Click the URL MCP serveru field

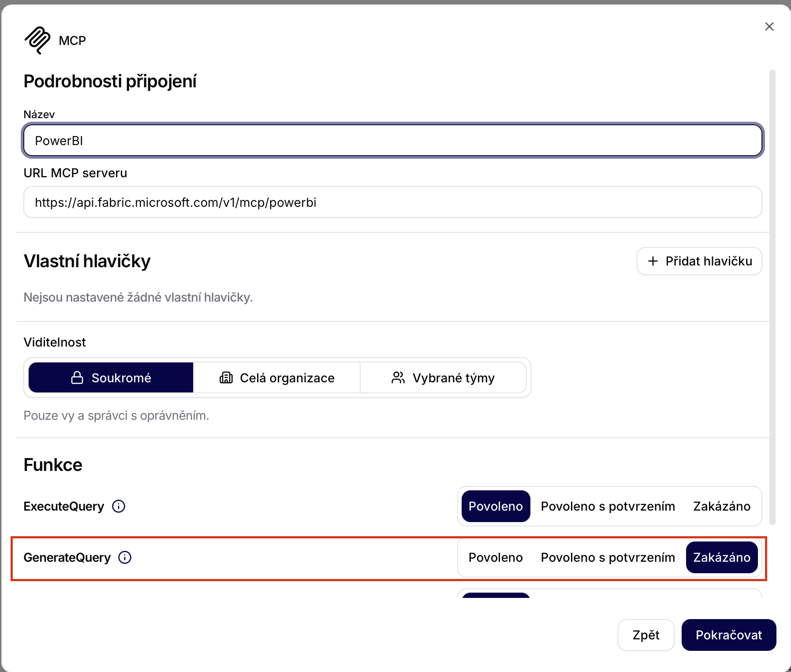click(392, 202)
